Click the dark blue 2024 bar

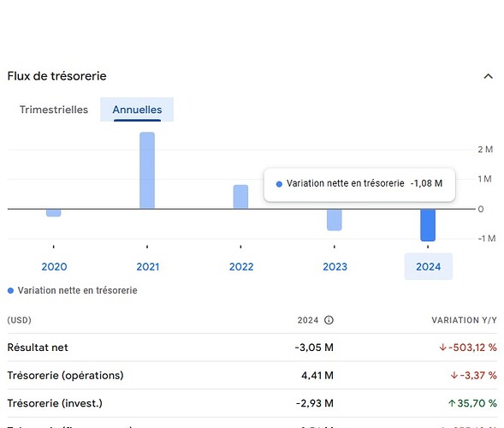428,225
